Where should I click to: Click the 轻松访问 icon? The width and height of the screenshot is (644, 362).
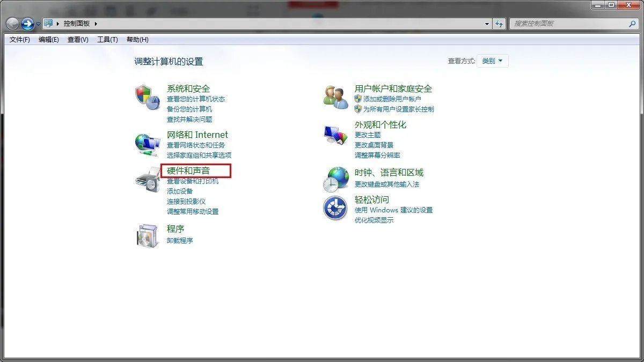click(x=335, y=208)
